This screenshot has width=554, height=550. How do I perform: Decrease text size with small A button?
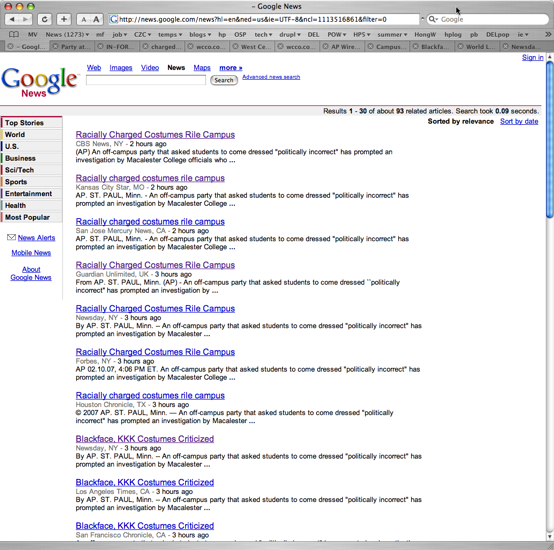[x=83, y=19]
